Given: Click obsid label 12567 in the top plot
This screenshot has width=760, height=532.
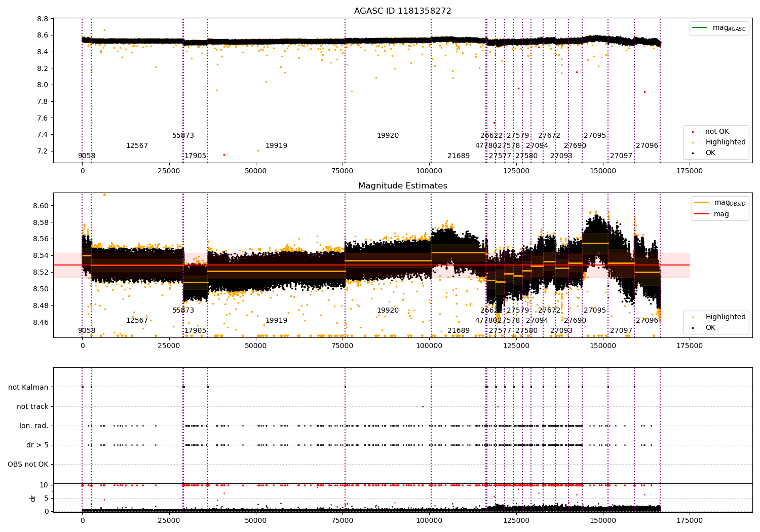Looking at the screenshot, I should (137, 146).
